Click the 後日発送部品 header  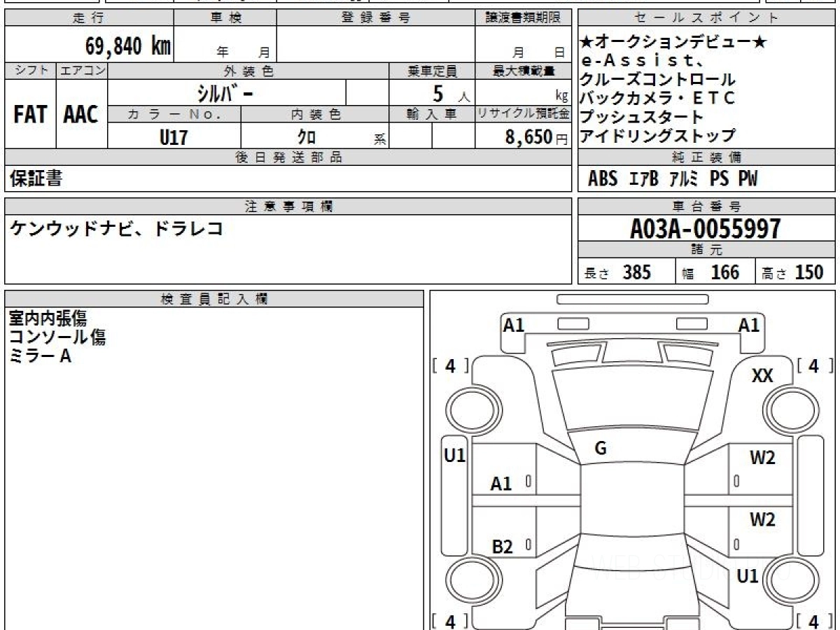click(x=288, y=157)
